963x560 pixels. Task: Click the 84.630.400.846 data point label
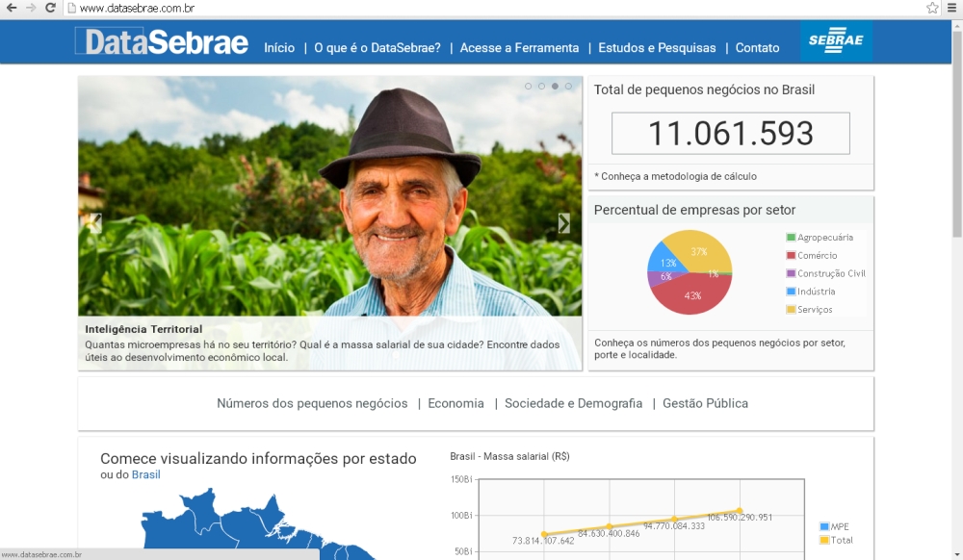[x=609, y=534]
